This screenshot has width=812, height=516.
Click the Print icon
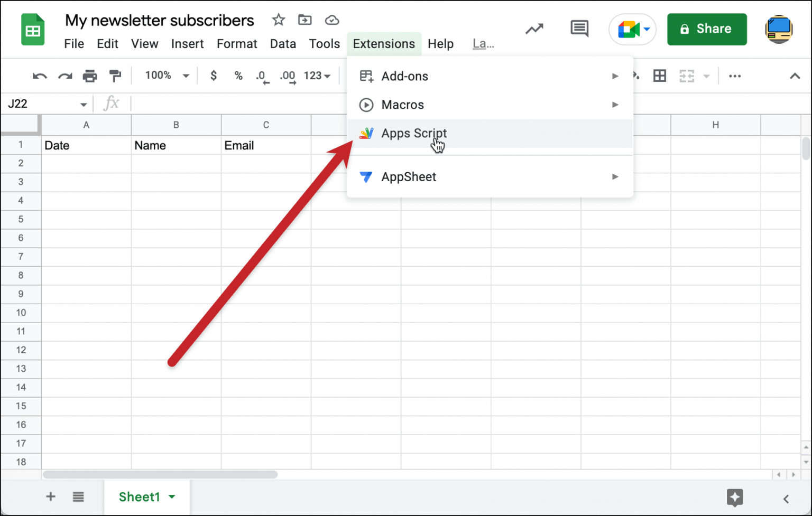[x=90, y=76]
